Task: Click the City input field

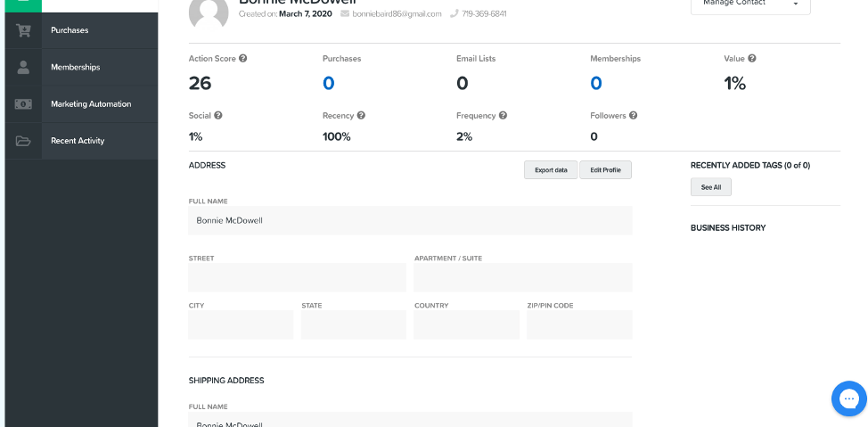Action: pos(241,324)
